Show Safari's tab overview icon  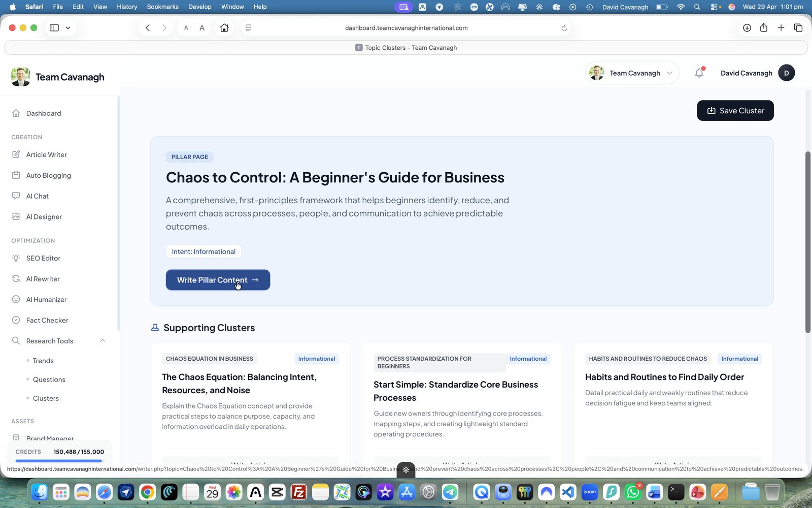point(798,28)
